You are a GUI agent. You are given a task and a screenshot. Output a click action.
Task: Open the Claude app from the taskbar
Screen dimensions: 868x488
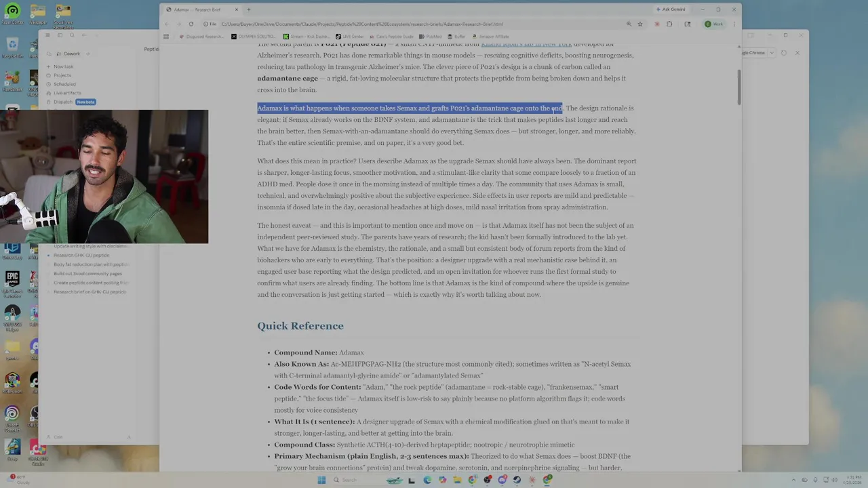532,480
